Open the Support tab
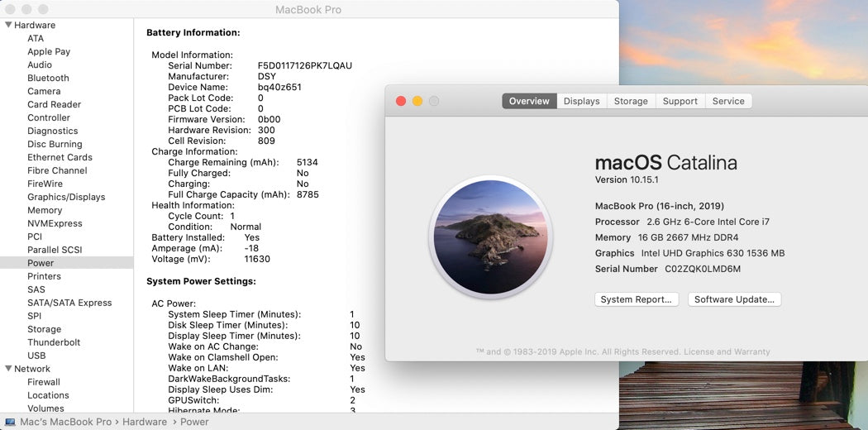Image resolution: width=868 pixels, height=430 pixels. tap(680, 101)
